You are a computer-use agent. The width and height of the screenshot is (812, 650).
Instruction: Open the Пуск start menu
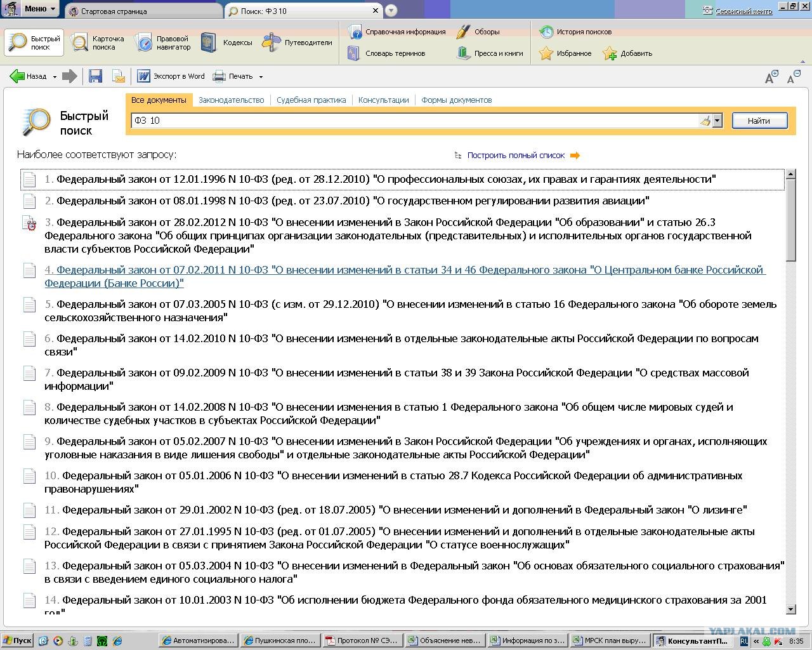pyautogui.click(x=17, y=640)
